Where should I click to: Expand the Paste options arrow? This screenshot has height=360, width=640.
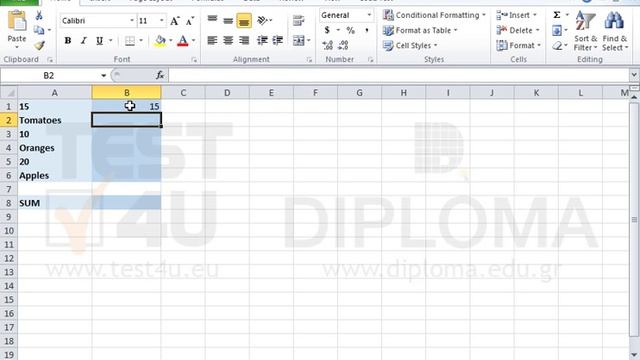click(17, 48)
